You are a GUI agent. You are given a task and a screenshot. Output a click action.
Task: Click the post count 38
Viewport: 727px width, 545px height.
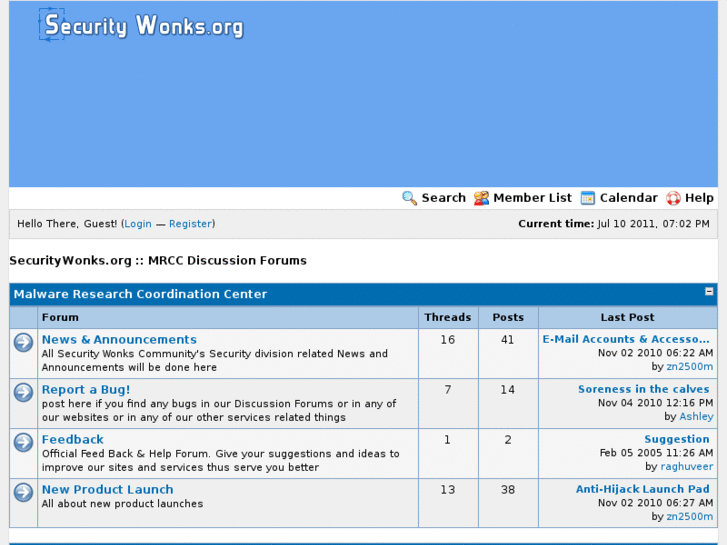(x=508, y=490)
